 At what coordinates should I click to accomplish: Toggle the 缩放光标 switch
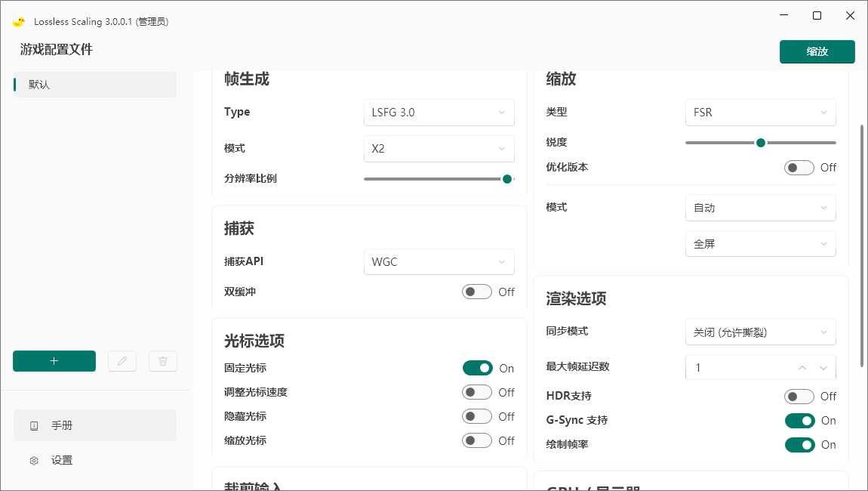[x=476, y=440]
